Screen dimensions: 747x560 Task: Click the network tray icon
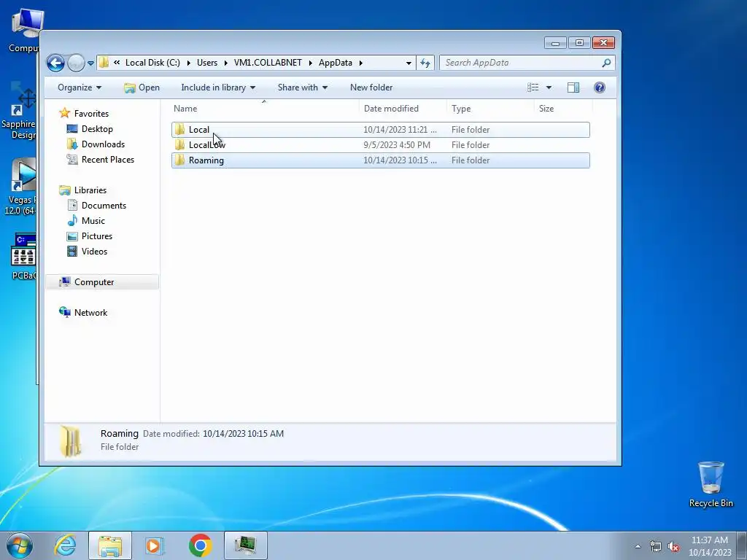[656, 546]
